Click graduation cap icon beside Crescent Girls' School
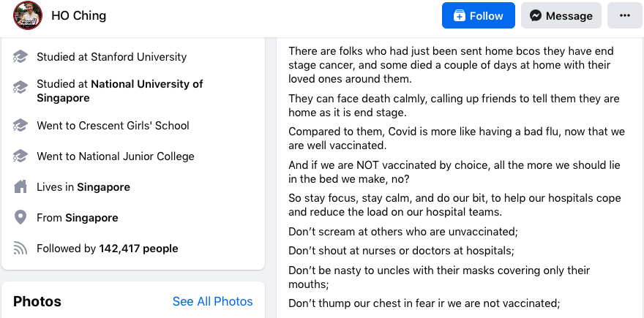644x318 pixels. tap(20, 125)
